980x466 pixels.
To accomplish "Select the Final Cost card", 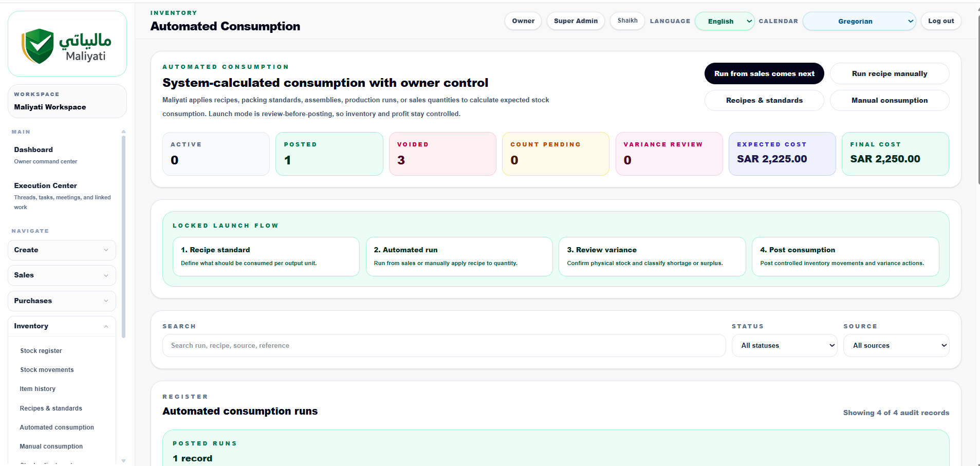I will pos(895,154).
